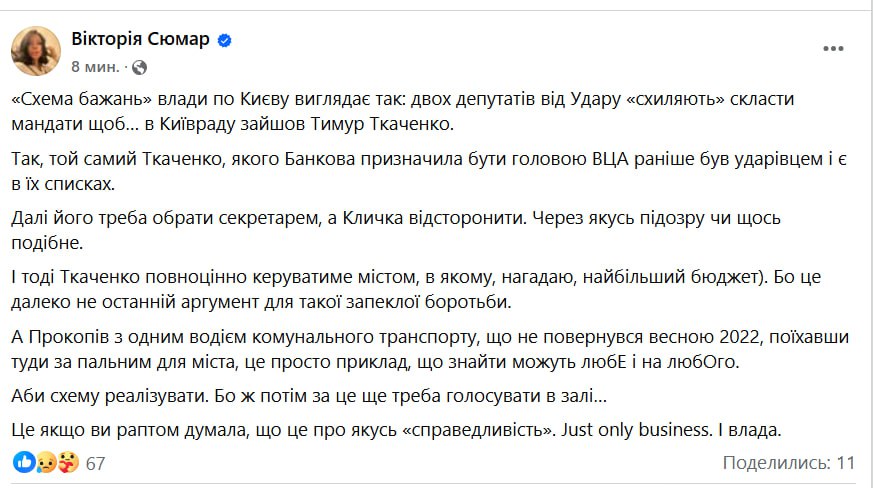The image size is (873, 488).
Task: Click the author name Вікторія Сюмар
Action: coord(140,39)
